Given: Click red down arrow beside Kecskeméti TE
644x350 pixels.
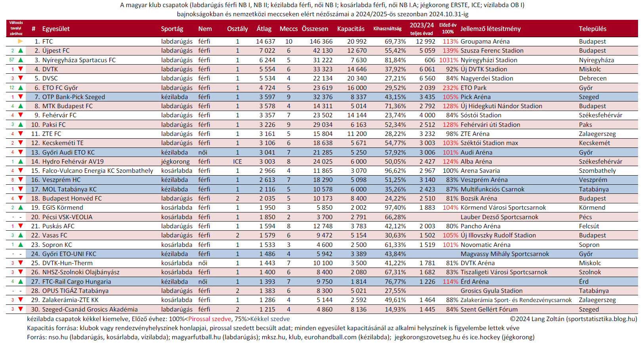Looking at the screenshot, I should tap(21, 143).
